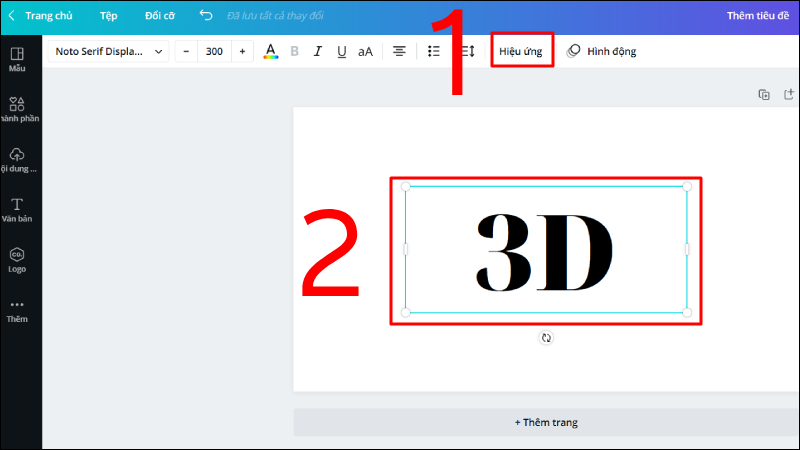
Task: Apply bulleted list formatting
Action: [434, 51]
